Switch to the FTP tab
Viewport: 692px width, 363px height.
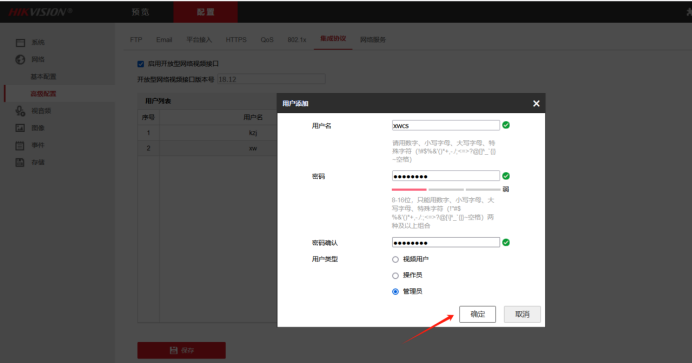[x=136, y=40]
